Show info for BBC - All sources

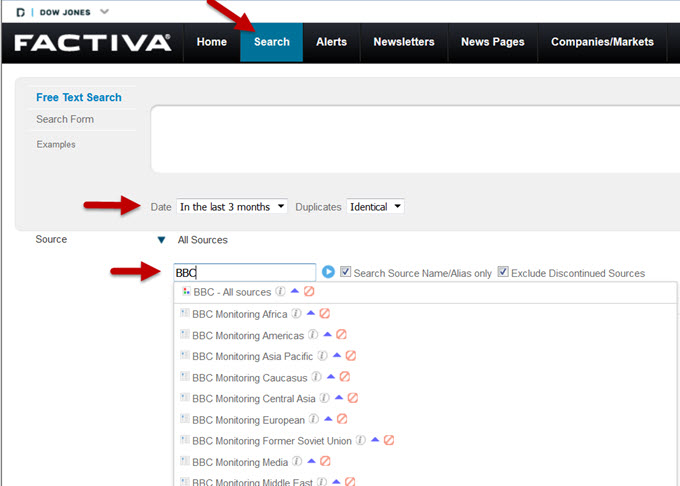click(281, 291)
